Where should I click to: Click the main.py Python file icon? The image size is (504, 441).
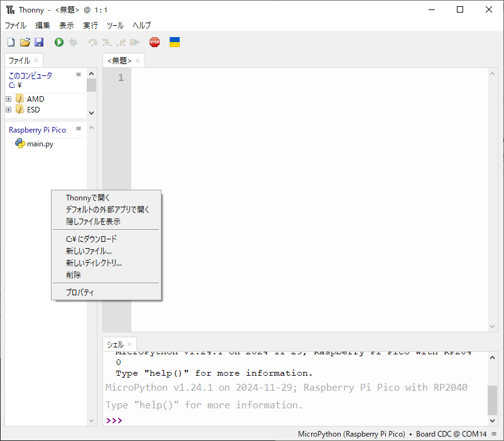coord(20,143)
